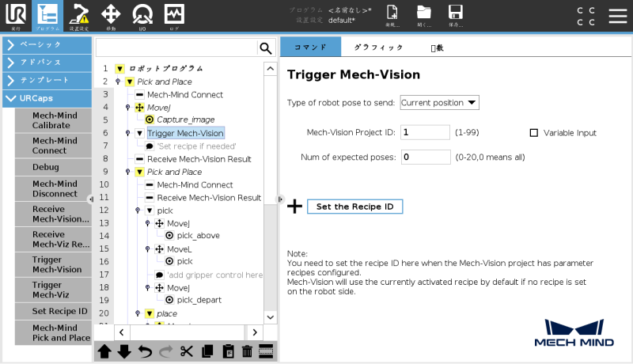
Task: Click the undo arrow icon
Action: point(145,351)
